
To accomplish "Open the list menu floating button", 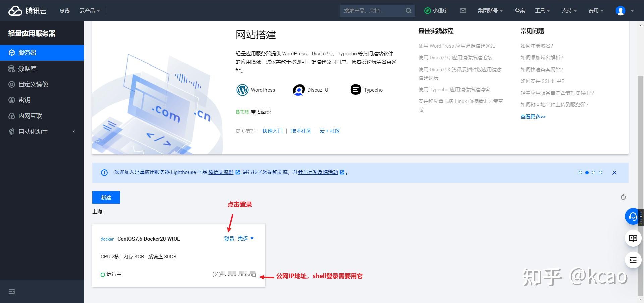I will point(633,260).
